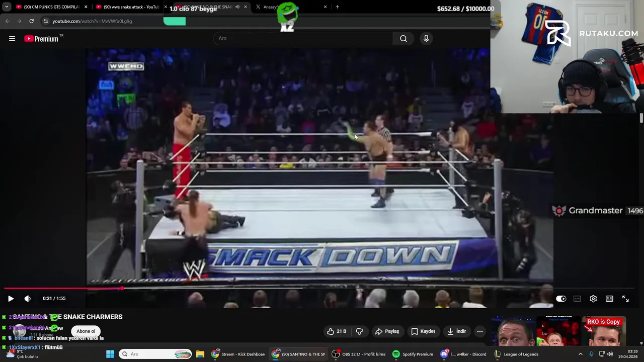Subscribe with the Abone ol button
This screenshot has height=362, width=644.
tap(86, 331)
